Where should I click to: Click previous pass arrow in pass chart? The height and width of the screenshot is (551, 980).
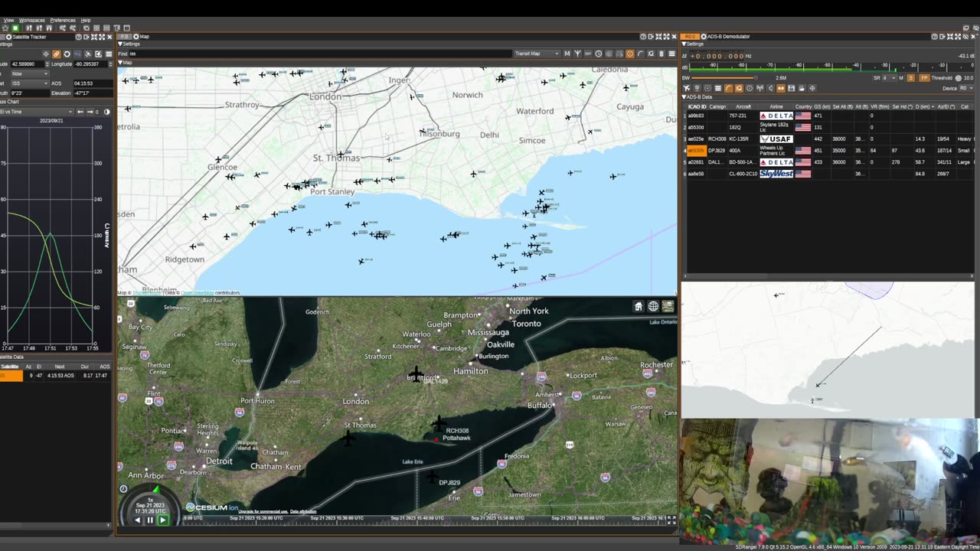coord(80,112)
